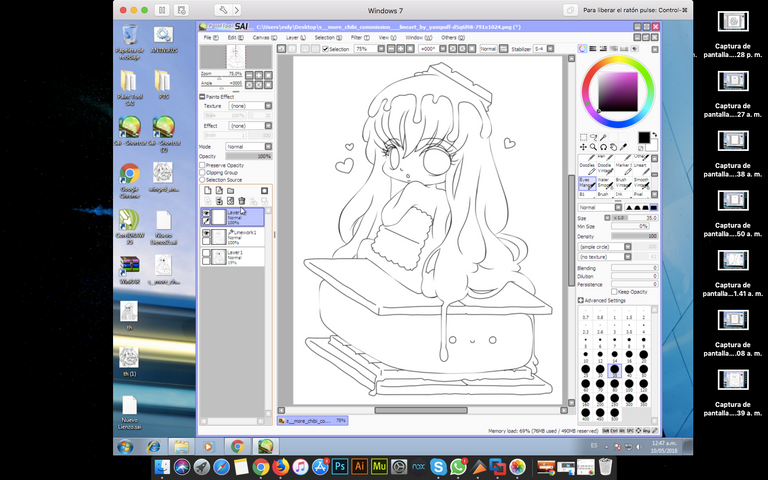Open the Filter menu

[360, 38]
